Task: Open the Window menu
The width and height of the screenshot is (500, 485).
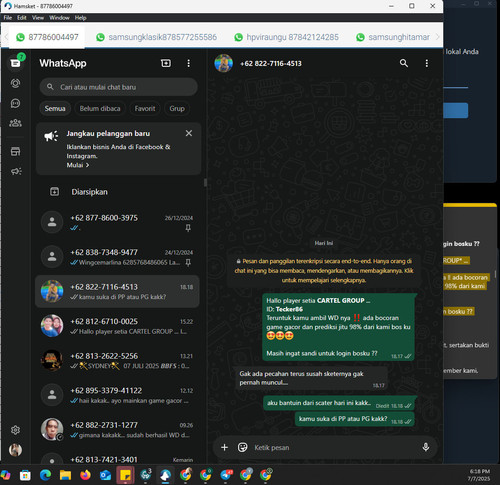Action: pyautogui.click(x=59, y=18)
